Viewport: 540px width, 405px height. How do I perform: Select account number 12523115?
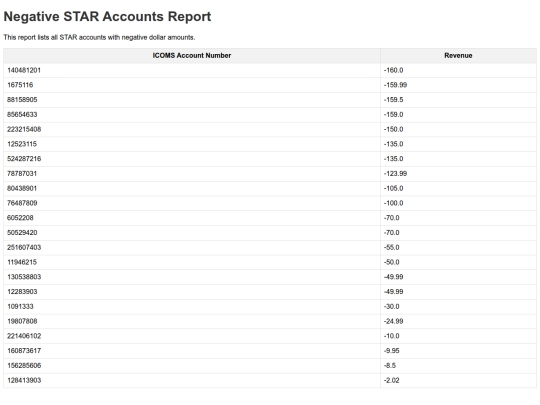point(22,144)
